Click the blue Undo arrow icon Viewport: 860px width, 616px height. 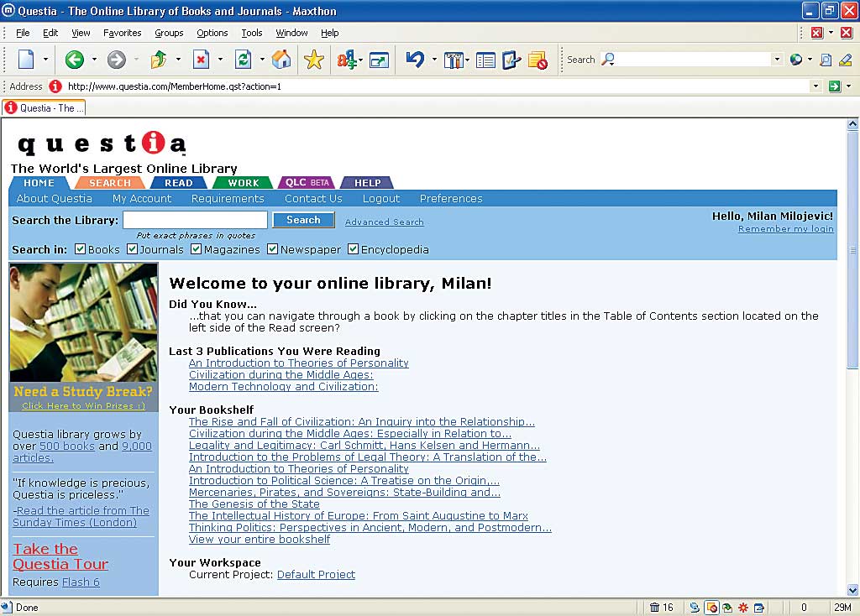tap(415, 59)
